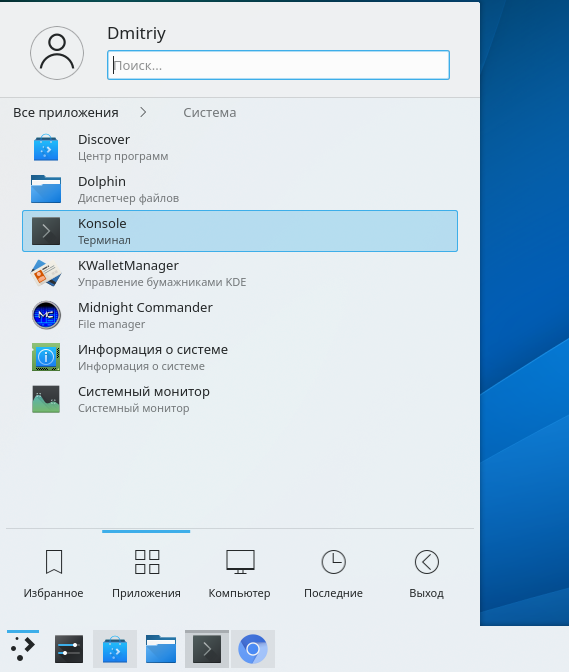Open the Выход tab
569x672 pixels.
pyautogui.click(x=426, y=573)
